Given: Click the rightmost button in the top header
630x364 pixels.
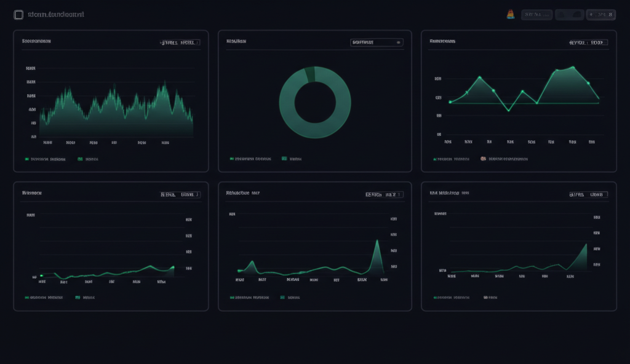Looking at the screenshot, I should click(x=600, y=15).
